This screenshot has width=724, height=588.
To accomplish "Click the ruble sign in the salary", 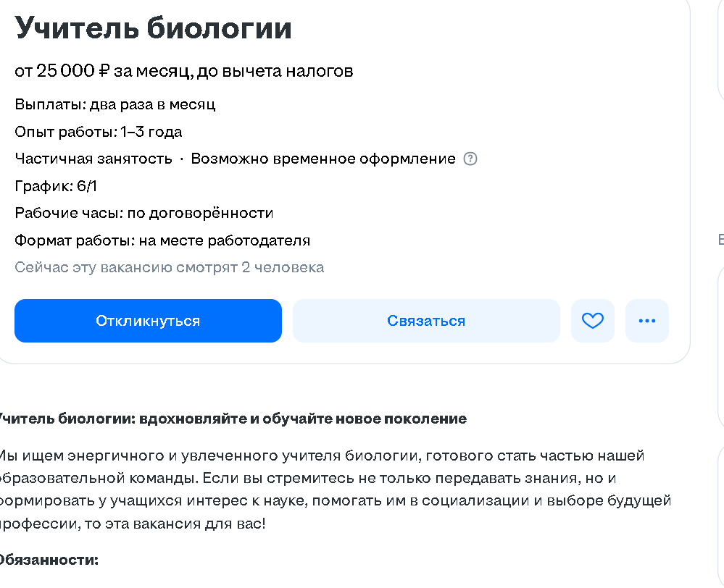I will pos(104,71).
